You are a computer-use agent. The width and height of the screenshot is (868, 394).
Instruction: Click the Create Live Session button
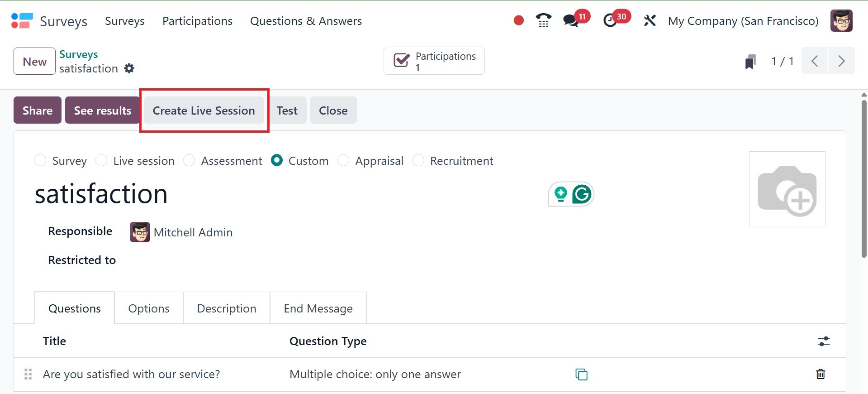(204, 111)
